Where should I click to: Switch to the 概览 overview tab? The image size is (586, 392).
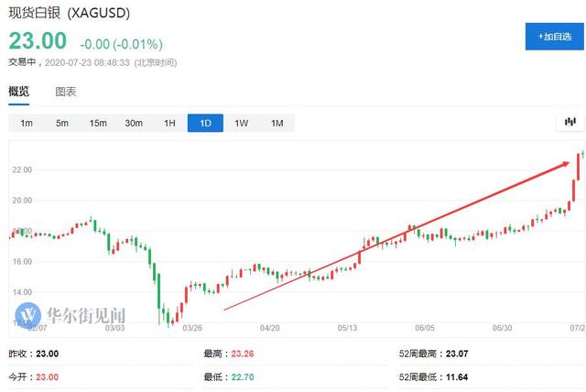18,92
